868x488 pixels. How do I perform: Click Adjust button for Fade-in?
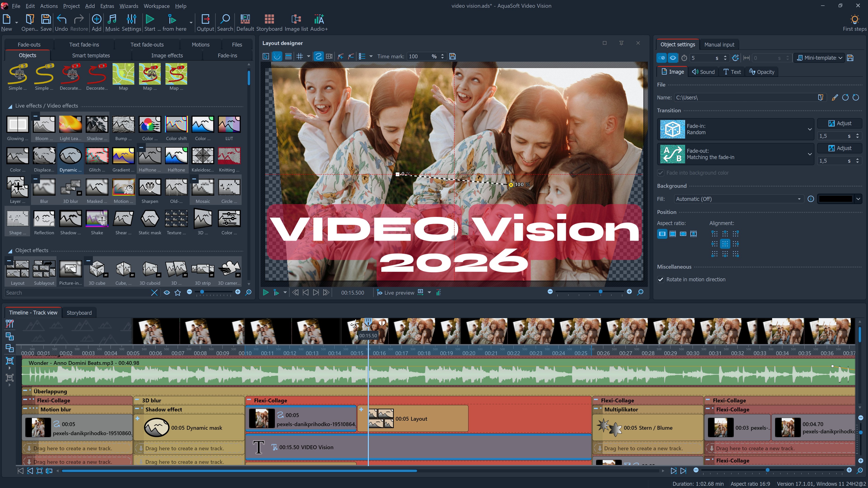[839, 123]
